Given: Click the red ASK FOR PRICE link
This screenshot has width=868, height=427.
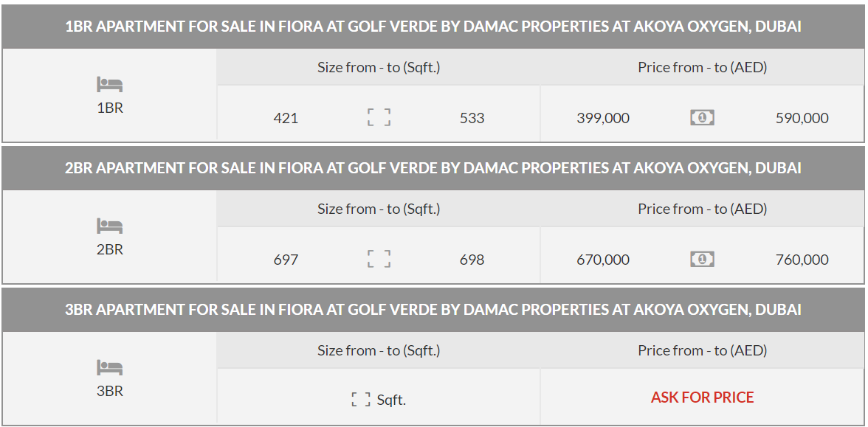Looking at the screenshot, I should click(x=702, y=398).
